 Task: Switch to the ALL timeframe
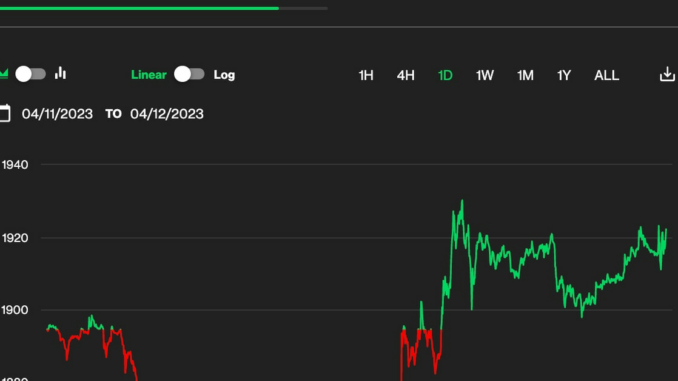coord(607,76)
